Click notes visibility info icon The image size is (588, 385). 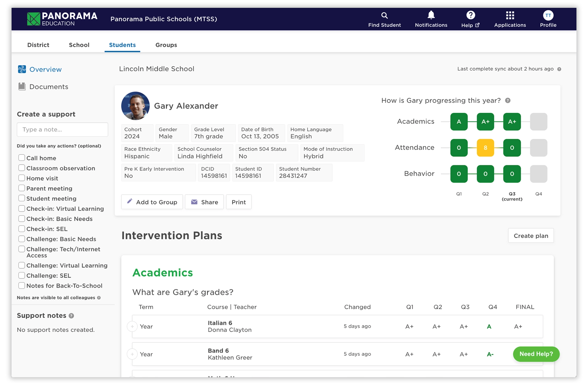click(x=99, y=298)
